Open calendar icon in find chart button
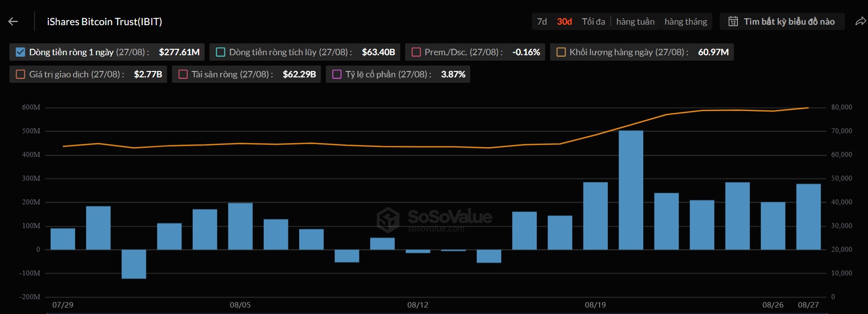Image resolution: width=868 pixels, height=314 pixels. [x=733, y=21]
